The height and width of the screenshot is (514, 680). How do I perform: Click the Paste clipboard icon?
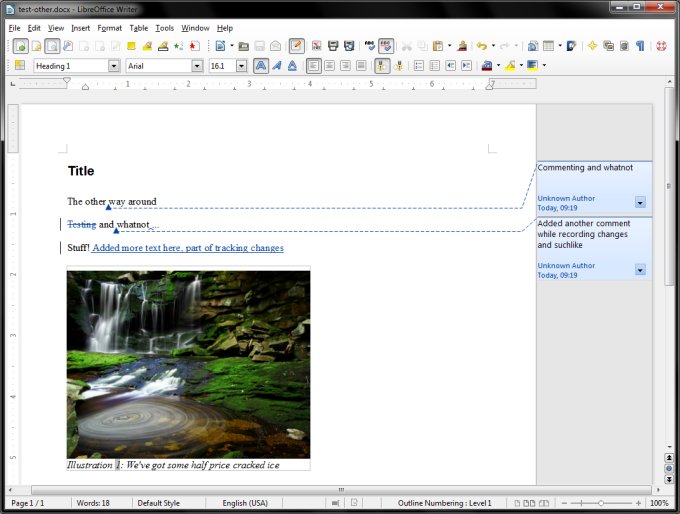(x=438, y=46)
